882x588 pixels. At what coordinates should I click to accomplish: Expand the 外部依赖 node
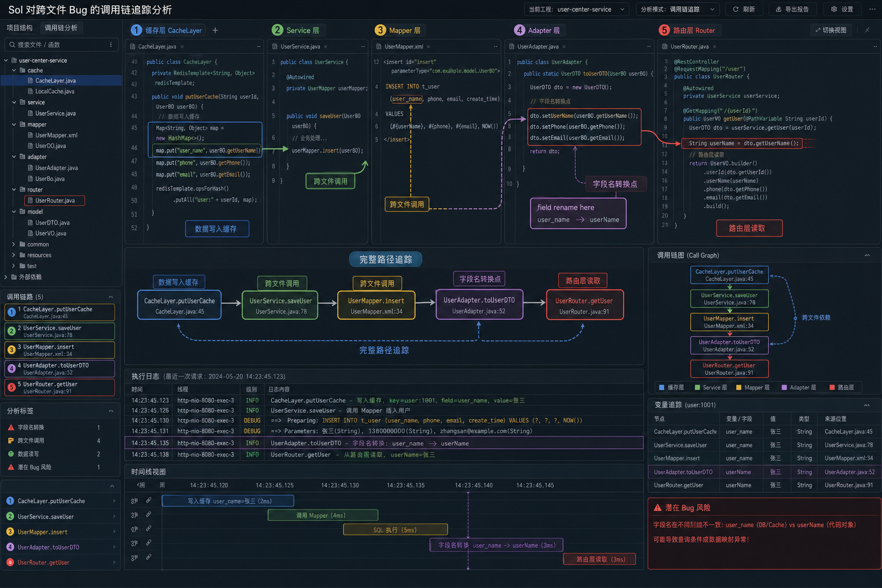[x=6, y=277]
